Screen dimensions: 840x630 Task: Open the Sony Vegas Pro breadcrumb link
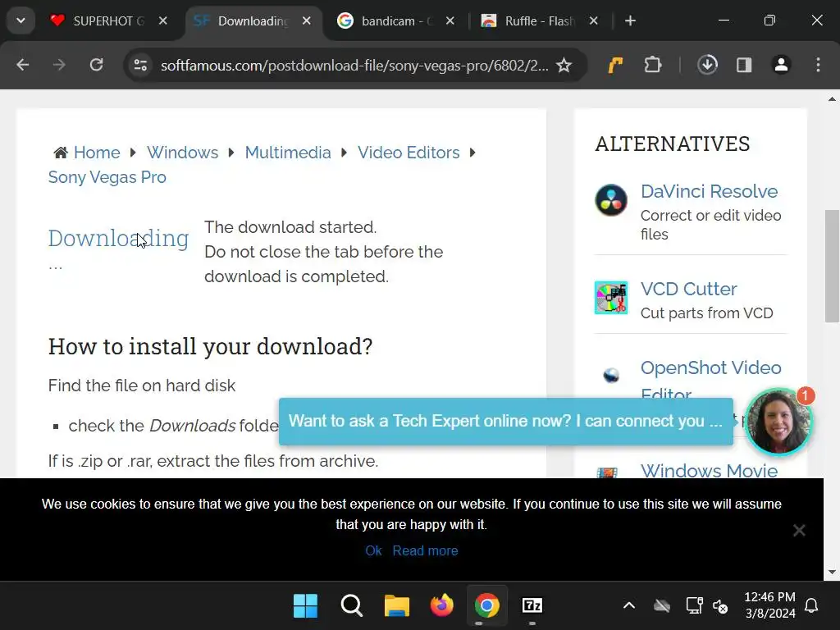tap(107, 177)
